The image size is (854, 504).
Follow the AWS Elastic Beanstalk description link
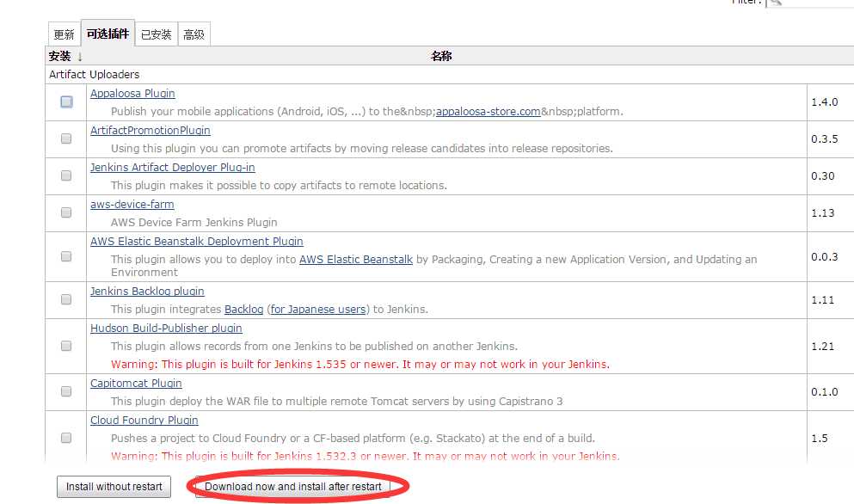356,260
